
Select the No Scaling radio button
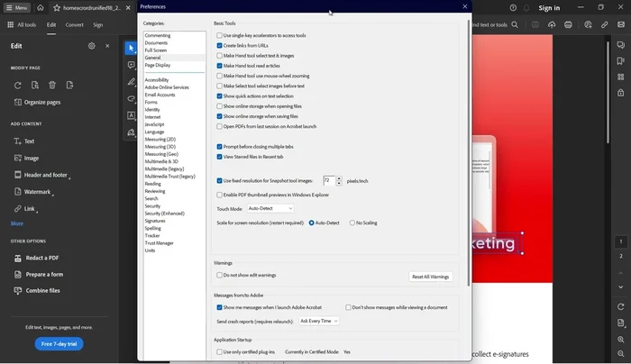click(x=352, y=223)
